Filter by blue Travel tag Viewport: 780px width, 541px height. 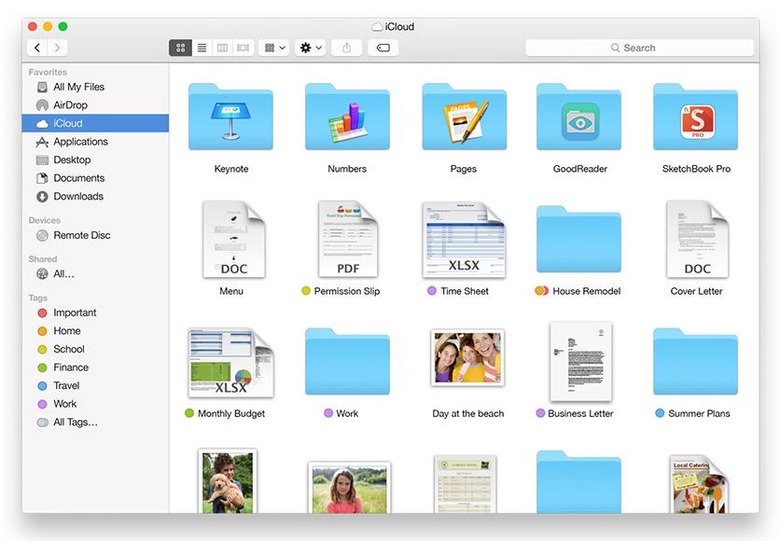coord(96,385)
